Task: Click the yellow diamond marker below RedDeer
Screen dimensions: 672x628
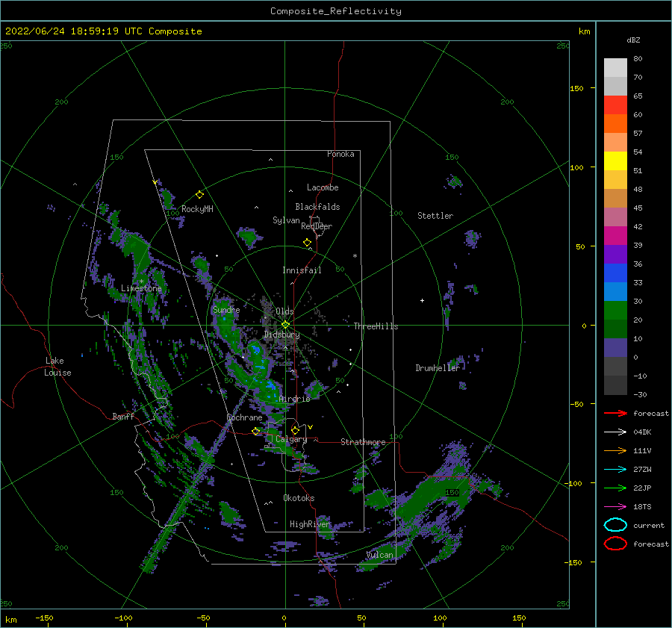Action: click(308, 243)
